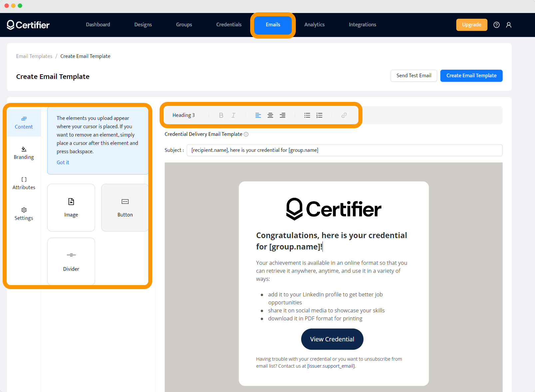This screenshot has width=535, height=392.
Task: Click the 'share it on social media' bullet
Action: point(326,310)
